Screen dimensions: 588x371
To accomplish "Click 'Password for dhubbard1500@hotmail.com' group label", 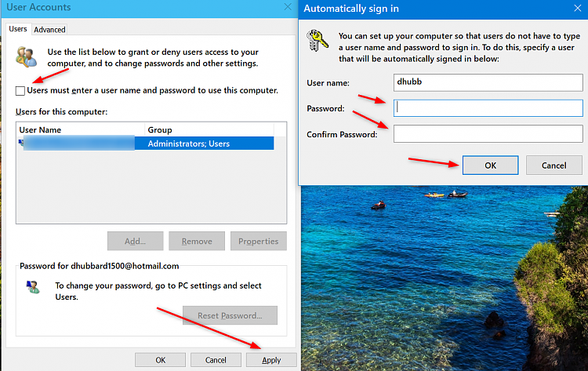I will click(100, 266).
